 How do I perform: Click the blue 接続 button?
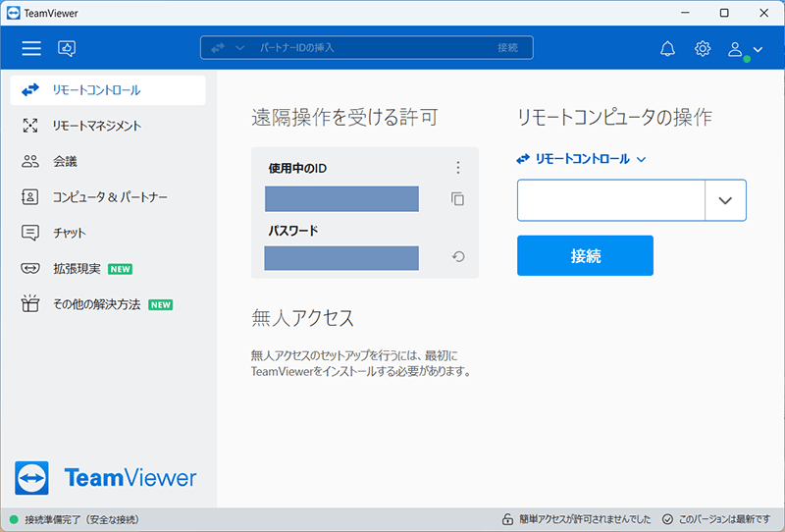tap(585, 255)
